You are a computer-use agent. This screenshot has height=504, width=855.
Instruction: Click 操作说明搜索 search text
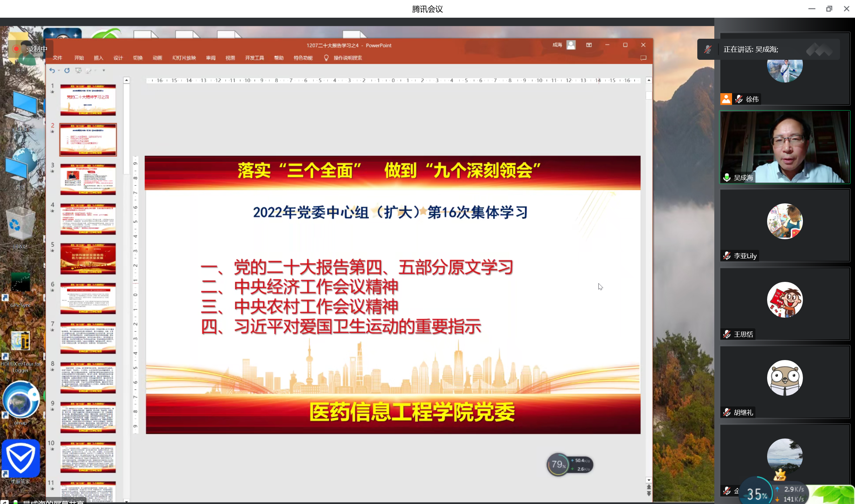point(347,58)
